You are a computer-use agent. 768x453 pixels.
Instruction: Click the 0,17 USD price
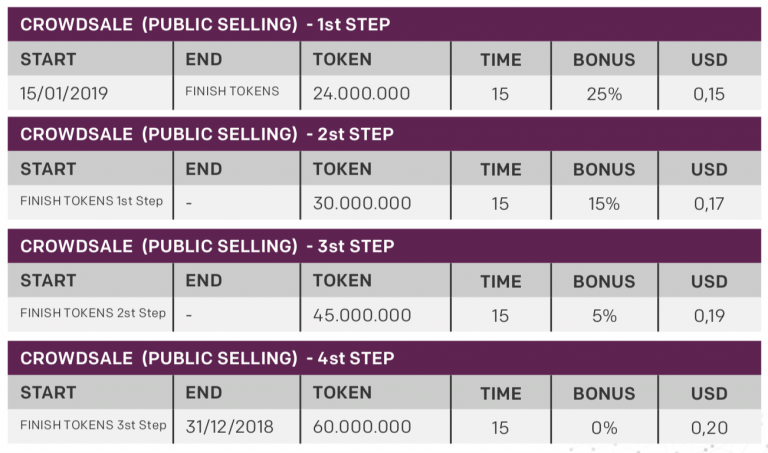click(709, 204)
